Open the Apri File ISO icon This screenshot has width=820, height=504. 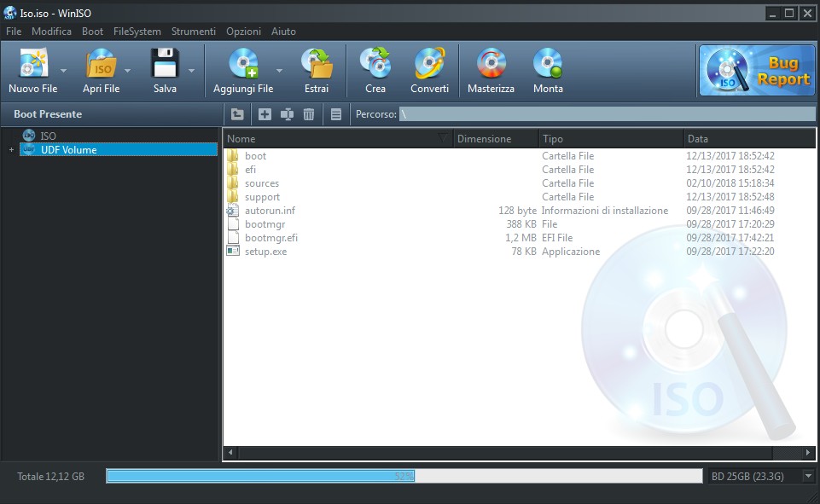click(x=101, y=63)
